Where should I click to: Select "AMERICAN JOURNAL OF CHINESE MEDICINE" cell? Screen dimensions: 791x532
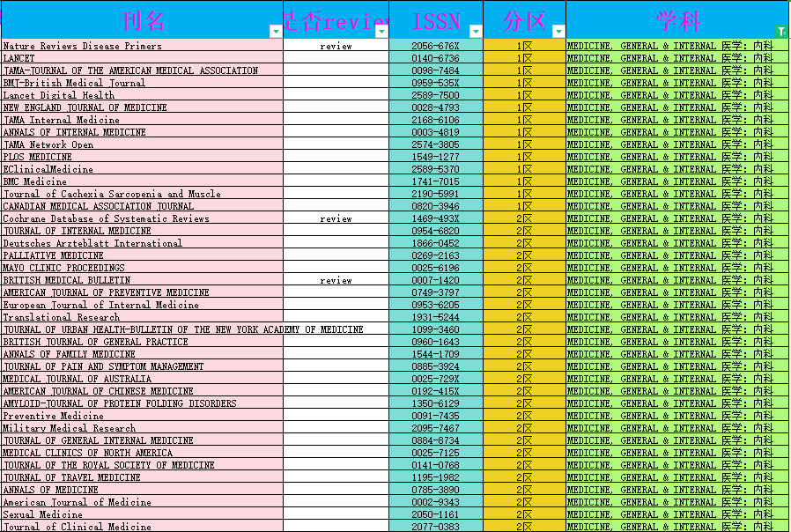click(x=143, y=391)
